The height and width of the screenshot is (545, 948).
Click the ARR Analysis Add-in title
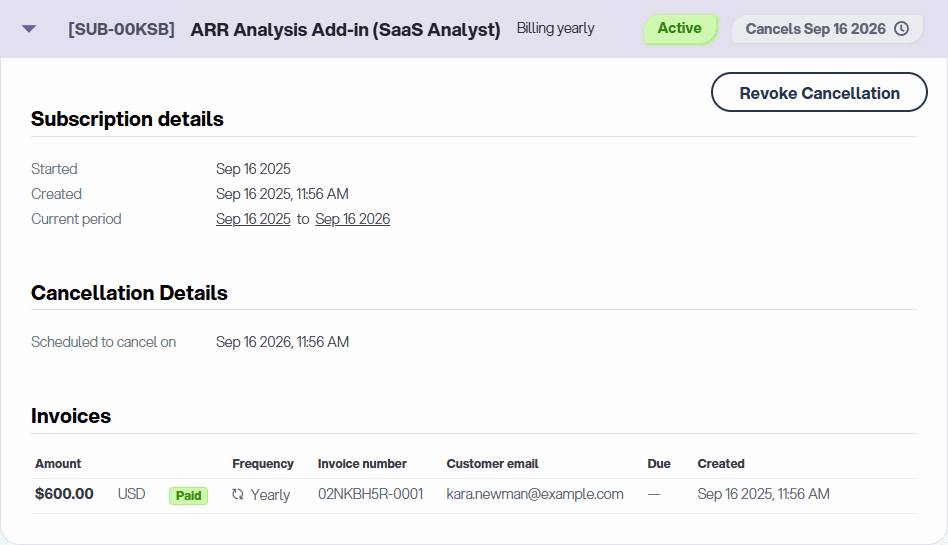345,29
